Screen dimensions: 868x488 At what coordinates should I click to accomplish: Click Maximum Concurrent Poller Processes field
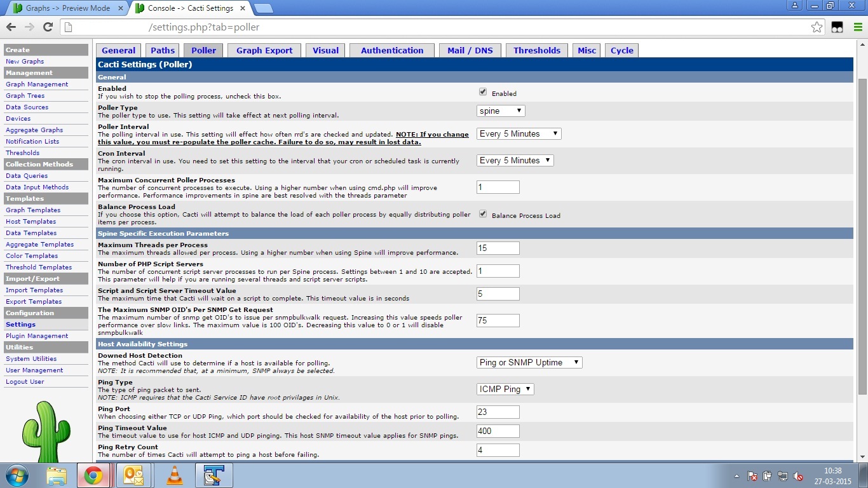pos(498,187)
